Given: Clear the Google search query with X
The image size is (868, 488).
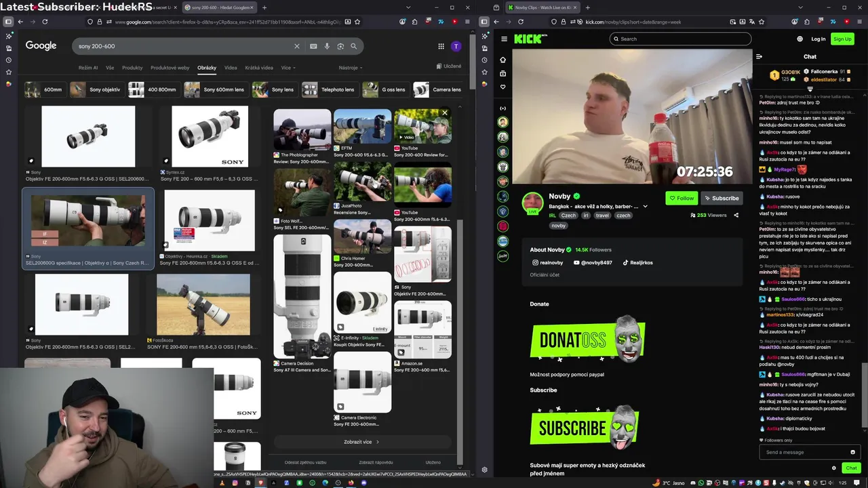Looking at the screenshot, I should pos(296,46).
